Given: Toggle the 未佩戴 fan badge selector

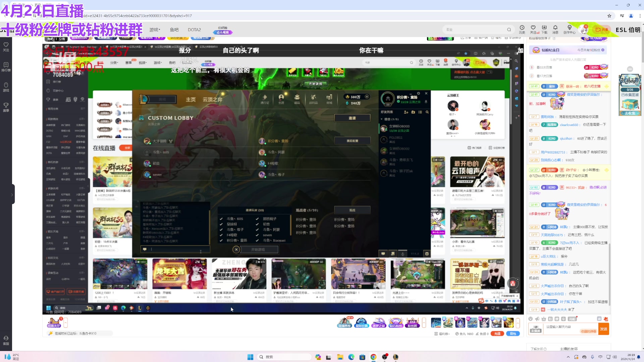Looking at the screenshot, I should point(535,329).
